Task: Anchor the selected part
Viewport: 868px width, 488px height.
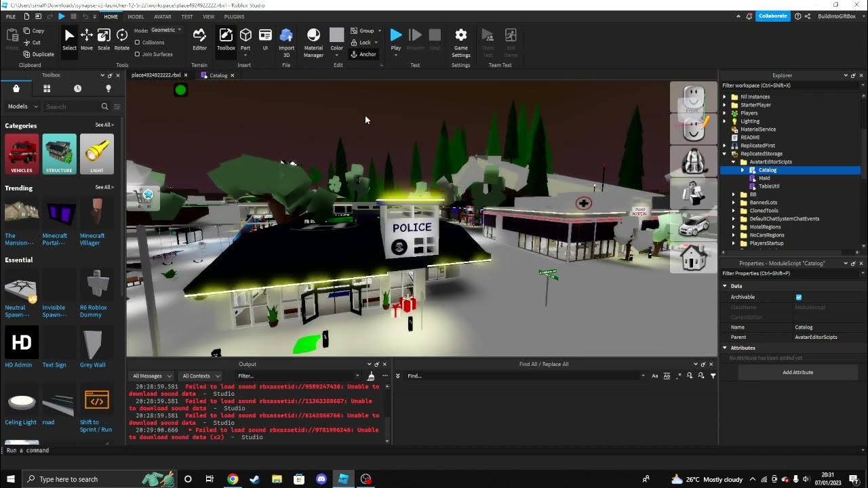Action: 363,54
